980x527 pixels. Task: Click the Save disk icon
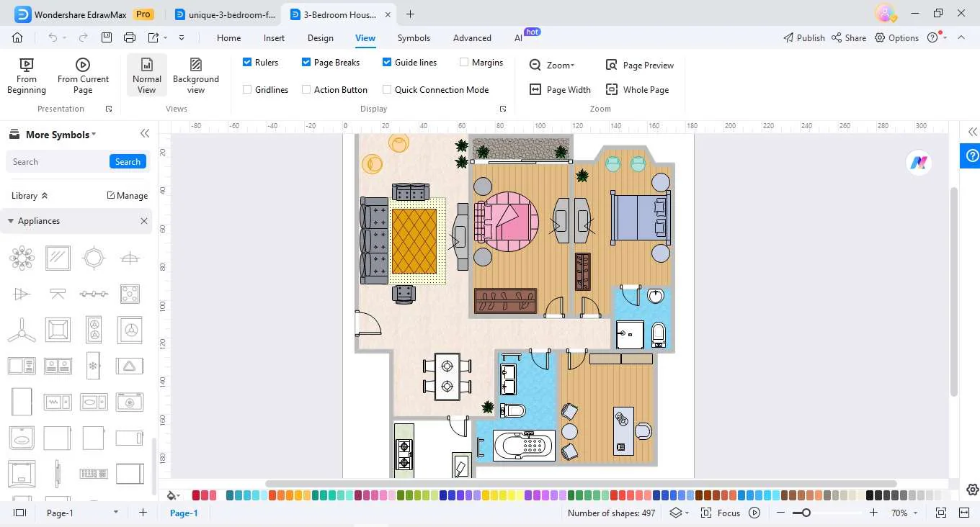pos(107,37)
